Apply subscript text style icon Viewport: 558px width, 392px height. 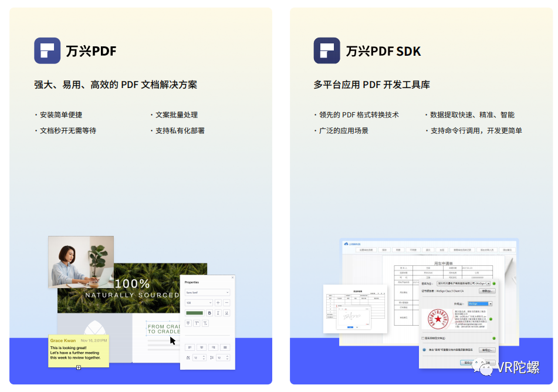pos(205,323)
